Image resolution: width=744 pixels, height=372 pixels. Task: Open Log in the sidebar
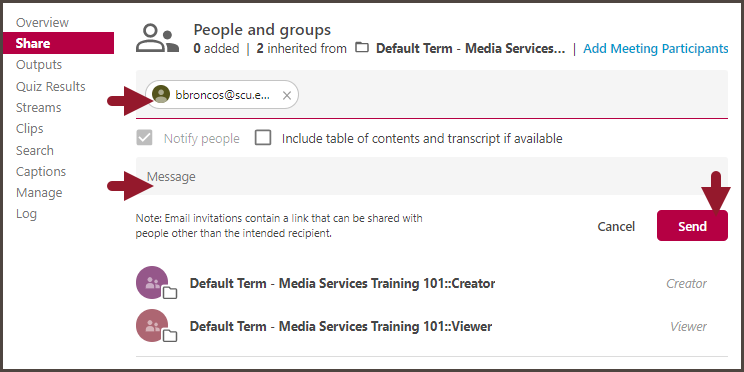point(26,214)
